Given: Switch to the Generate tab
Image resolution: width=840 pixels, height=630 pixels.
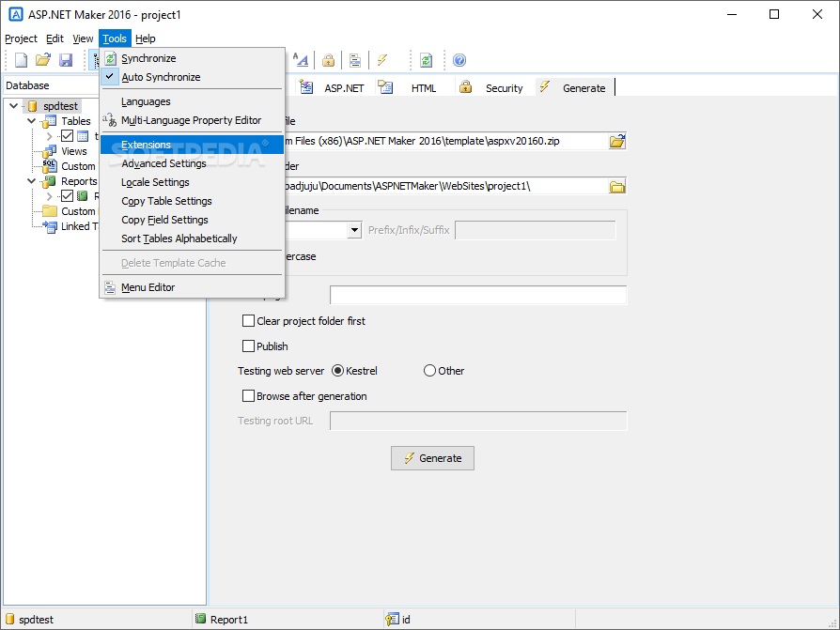Looking at the screenshot, I should click(573, 87).
